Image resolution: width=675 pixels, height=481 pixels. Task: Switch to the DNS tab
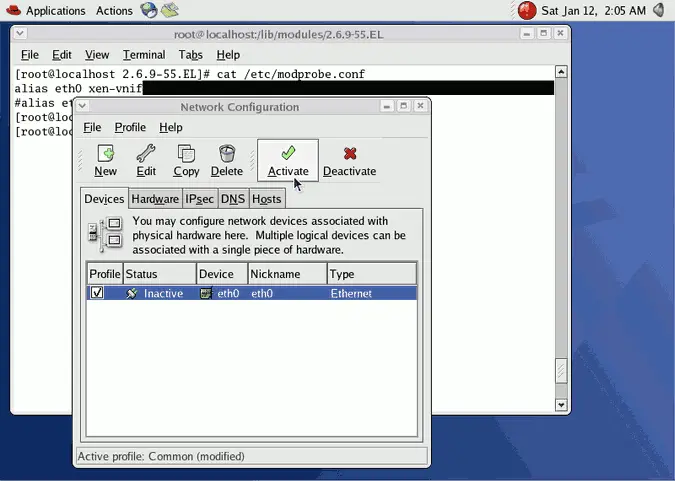click(232, 199)
